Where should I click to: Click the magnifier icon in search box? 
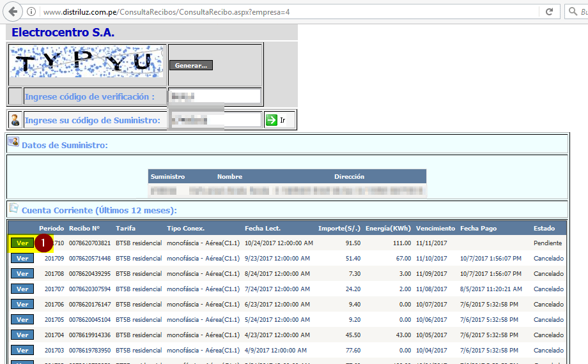click(572, 12)
